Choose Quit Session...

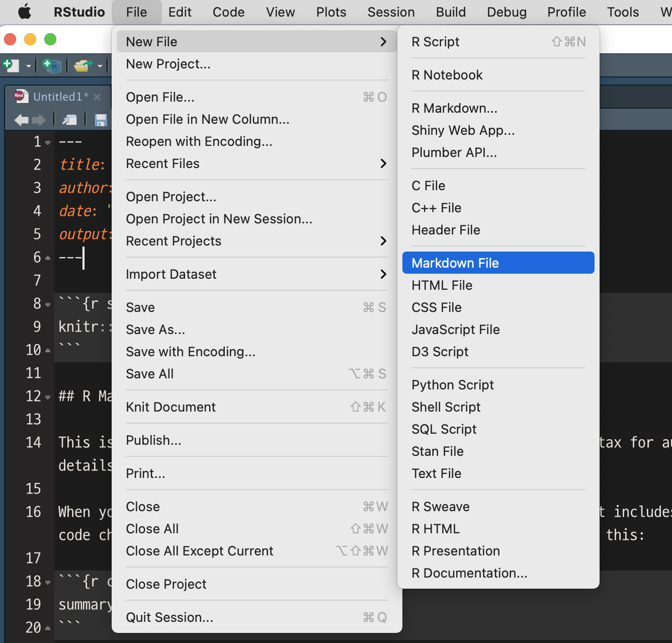coord(257,617)
